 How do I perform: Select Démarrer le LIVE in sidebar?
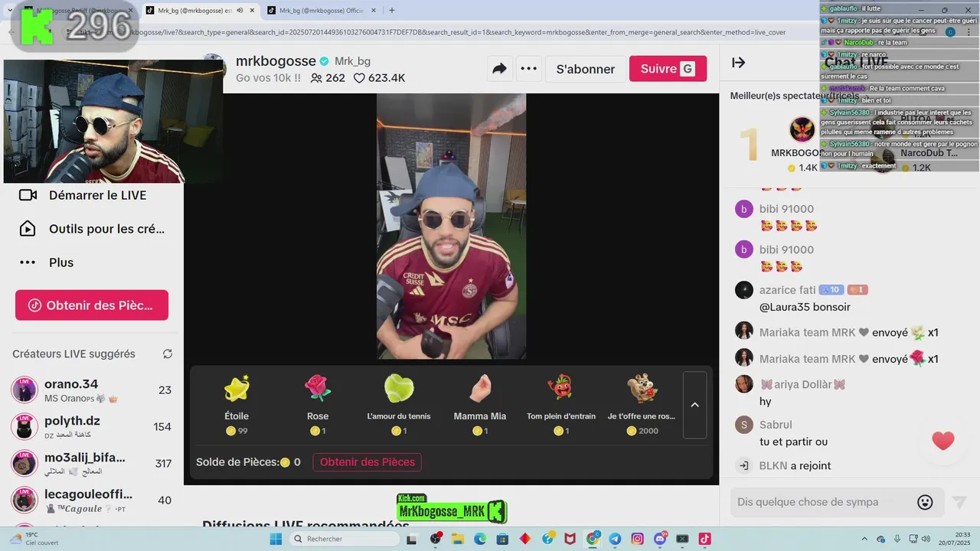coord(92,195)
